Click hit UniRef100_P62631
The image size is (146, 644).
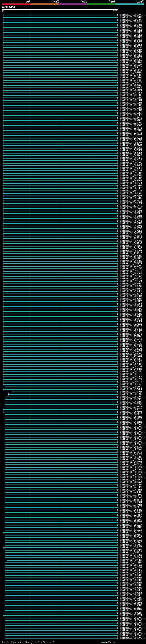pyautogui.click(x=131, y=464)
